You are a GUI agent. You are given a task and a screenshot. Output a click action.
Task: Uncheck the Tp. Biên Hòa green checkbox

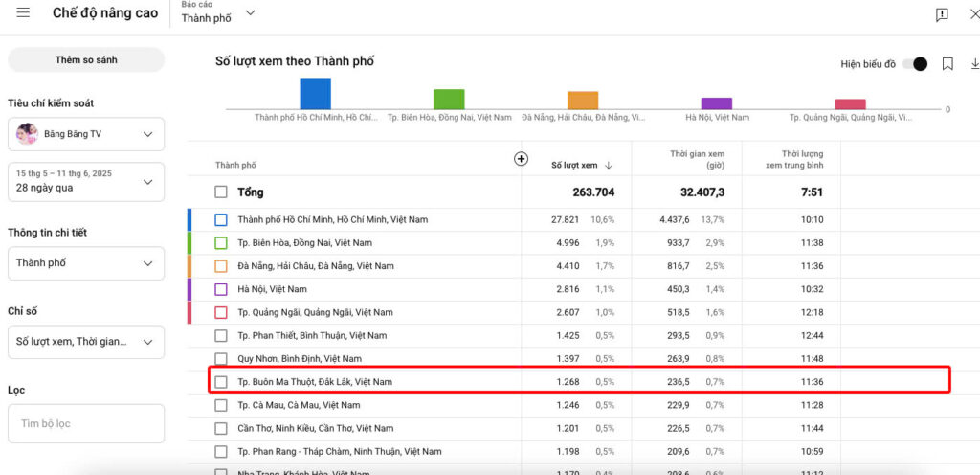(x=221, y=243)
